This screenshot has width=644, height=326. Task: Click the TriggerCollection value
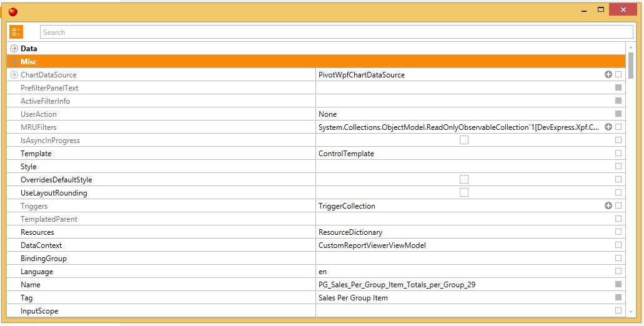tap(347, 205)
